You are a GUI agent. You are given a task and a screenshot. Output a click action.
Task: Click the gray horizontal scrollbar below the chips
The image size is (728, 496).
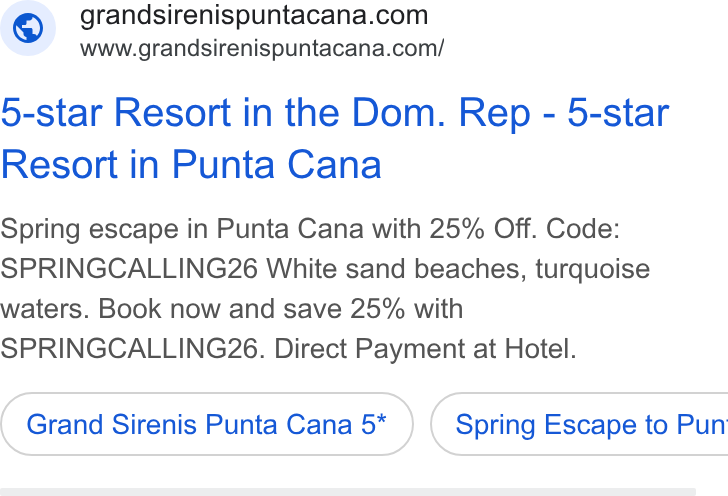pos(348,492)
